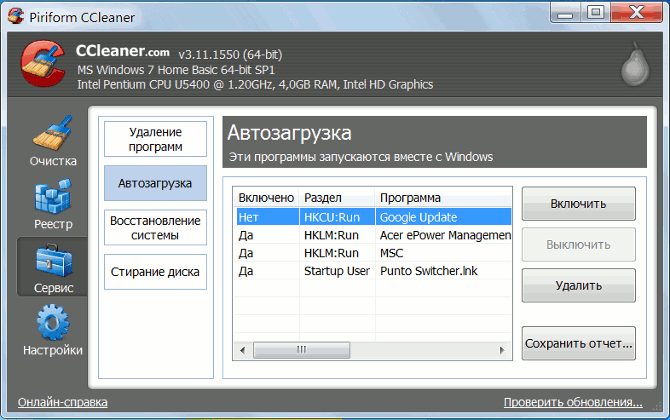Click horizontal scrollbar right arrow
The height and width of the screenshot is (420, 670).
point(502,350)
